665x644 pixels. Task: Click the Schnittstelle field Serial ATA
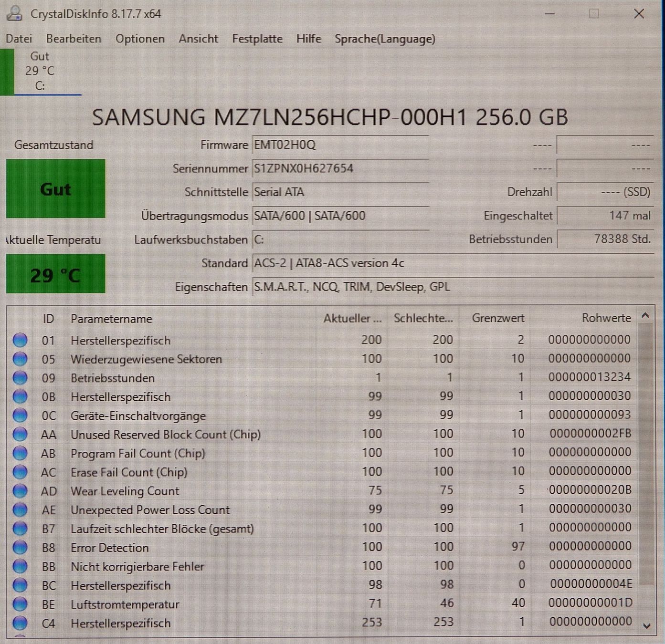point(340,192)
